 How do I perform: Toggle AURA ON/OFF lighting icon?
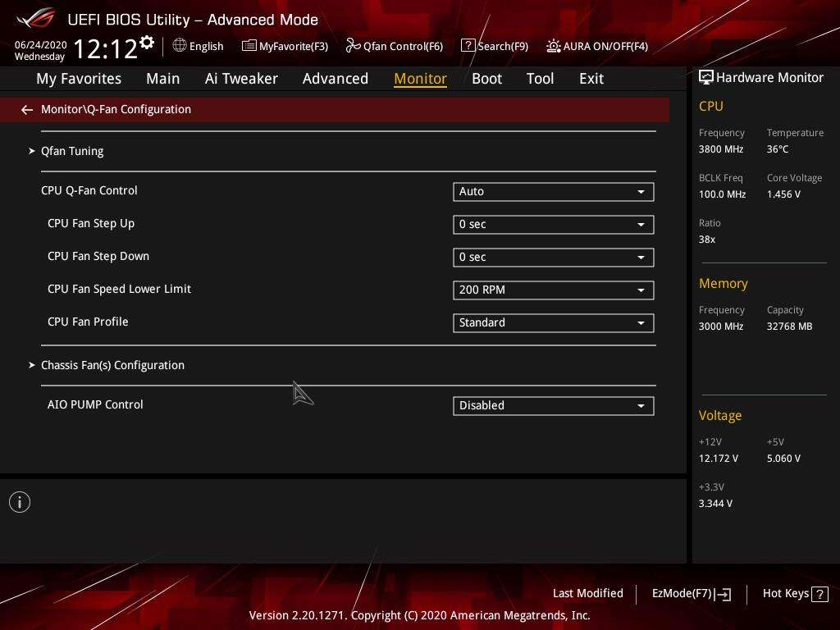(554, 46)
